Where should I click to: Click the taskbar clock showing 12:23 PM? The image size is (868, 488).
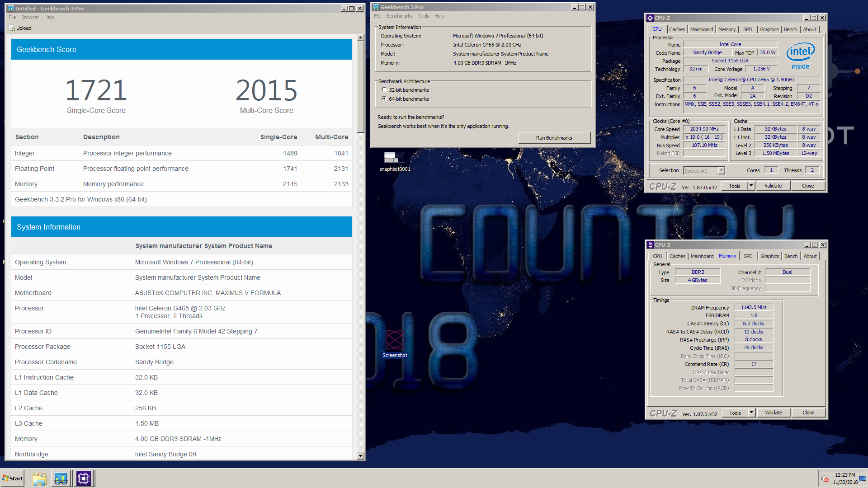pos(845,479)
